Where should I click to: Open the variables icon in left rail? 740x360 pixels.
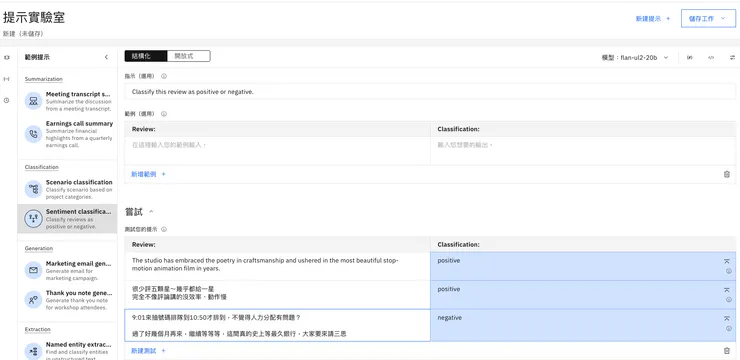click(7, 79)
